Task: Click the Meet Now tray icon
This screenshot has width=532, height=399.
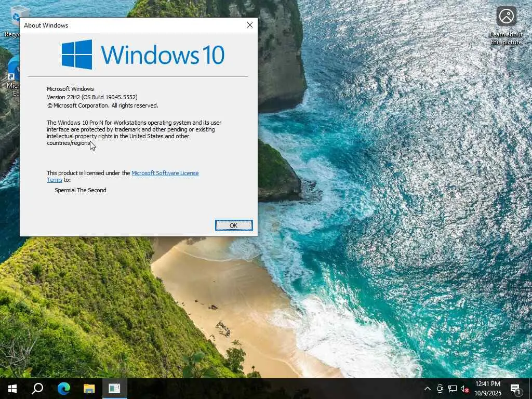Action: [x=440, y=389]
